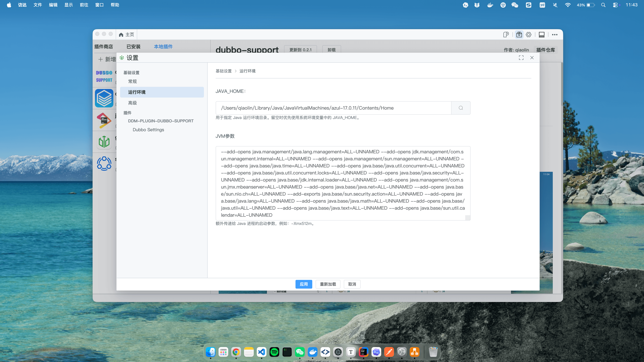Open Docker Desktop from the dock
The width and height of the screenshot is (644, 362).
click(312, 352)
